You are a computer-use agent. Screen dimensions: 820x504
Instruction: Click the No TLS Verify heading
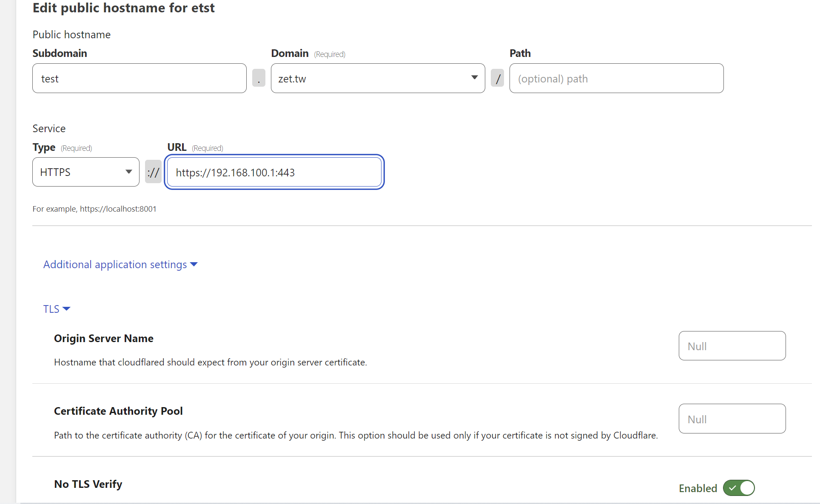(x=88, y=484)
